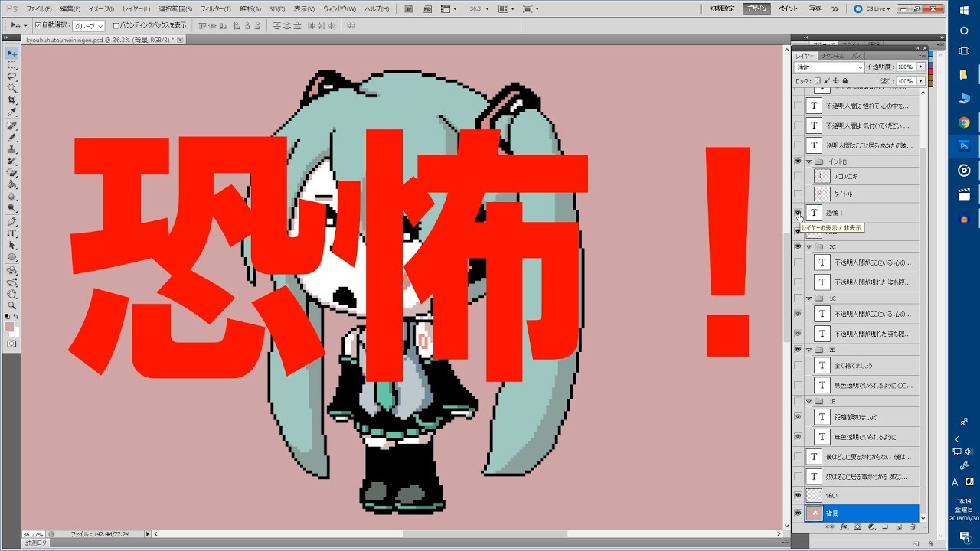Viewport: 980px width, 551px height.
Task: Select the Zoom tool
Action: [12, 305]
